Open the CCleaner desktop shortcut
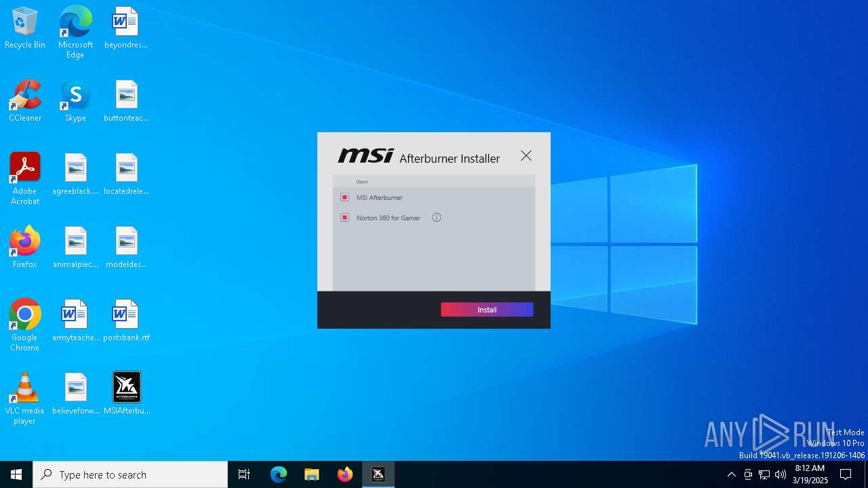Viewport: 868px width, 488px height. [25, 101]
